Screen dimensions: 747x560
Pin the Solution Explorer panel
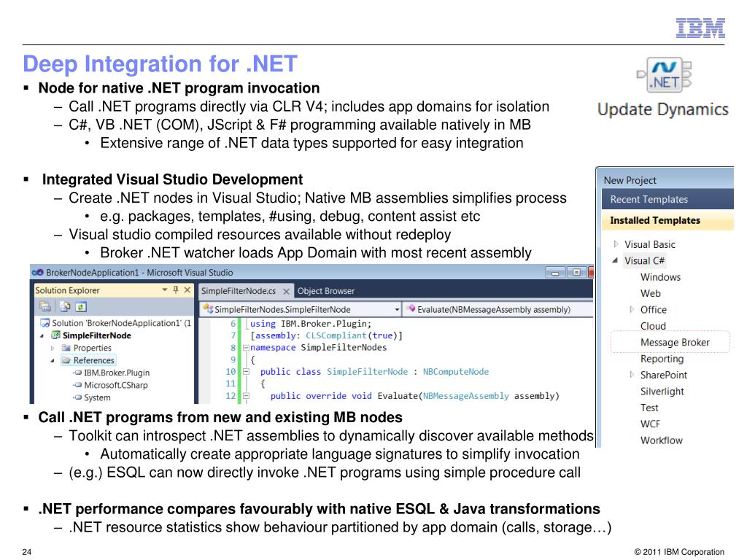(x=176, y=289)
